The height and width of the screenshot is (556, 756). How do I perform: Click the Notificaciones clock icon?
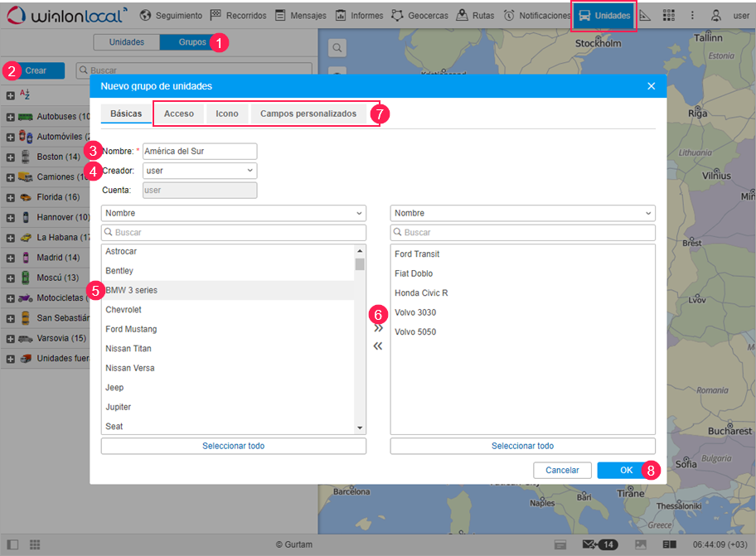click(509, 15)
